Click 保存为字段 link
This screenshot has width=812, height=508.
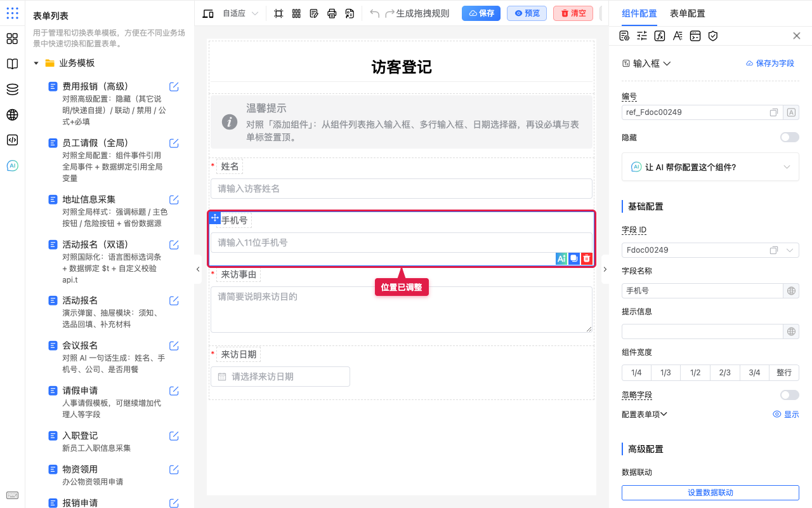[x=769, y=63]
